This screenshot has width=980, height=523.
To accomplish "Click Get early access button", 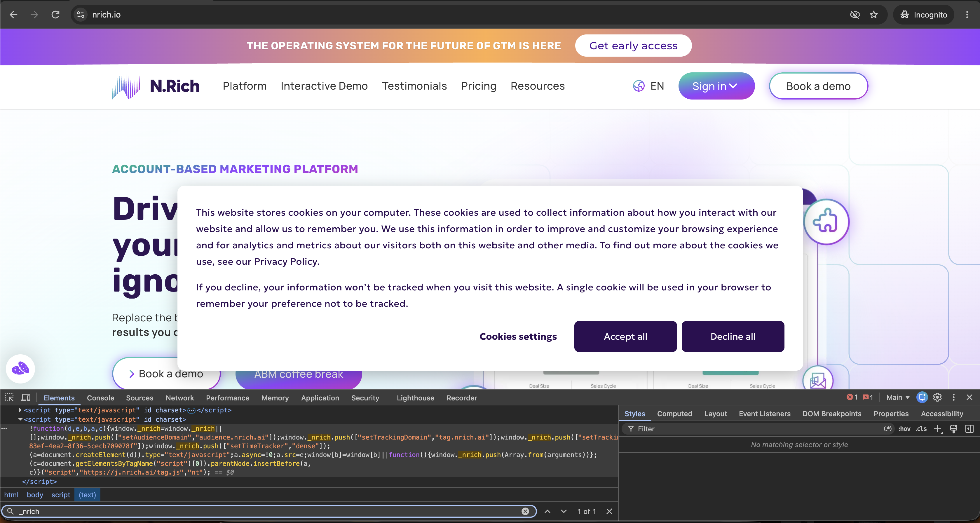I will [x=633, y=46].
